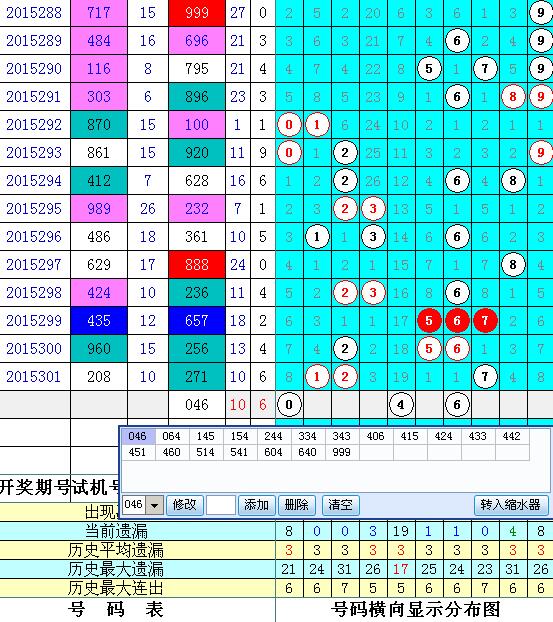The width and height of the screenshot is (553, 622).
Task: Click blue cell 435 in row 2015299
Action: pos(99,321)
